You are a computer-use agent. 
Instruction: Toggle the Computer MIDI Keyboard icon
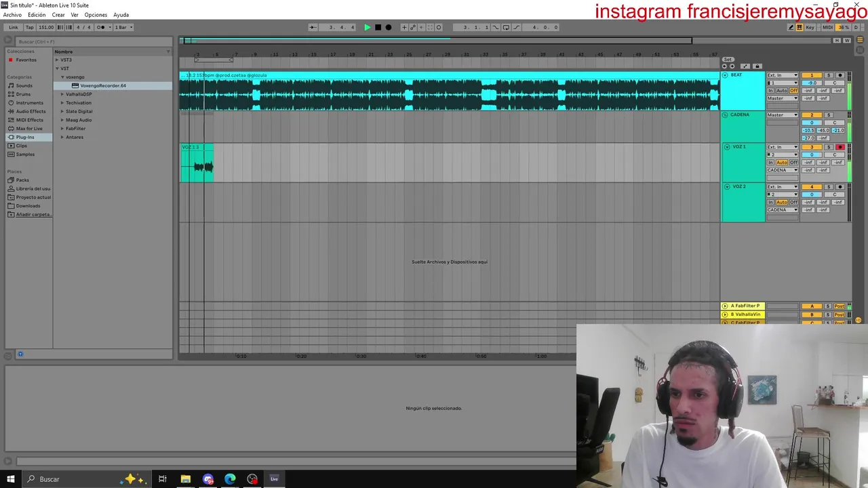coord(800,27)
